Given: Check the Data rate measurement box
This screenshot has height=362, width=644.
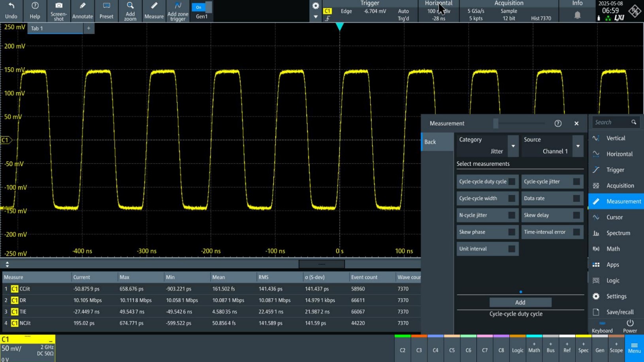Looking at the screenshot, I should click(576, 199).
